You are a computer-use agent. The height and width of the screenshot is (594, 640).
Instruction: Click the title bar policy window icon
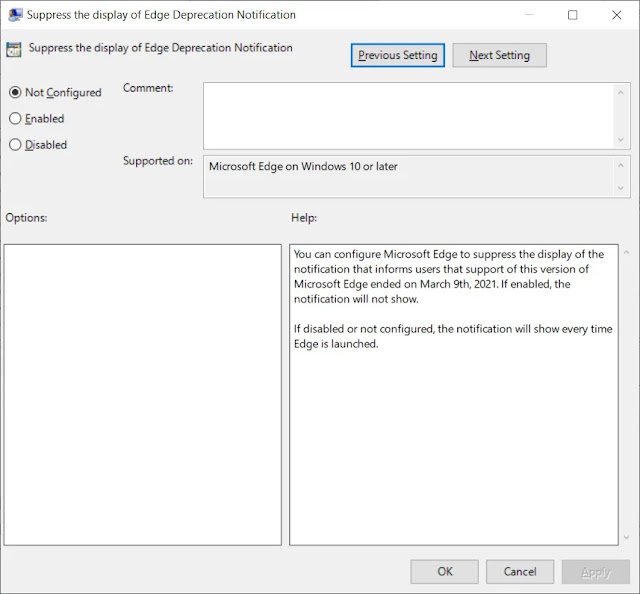coord(15,15)
